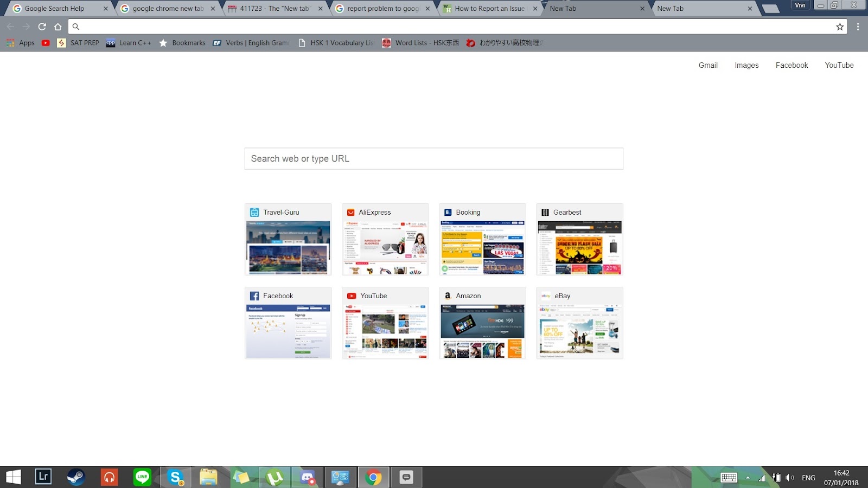Image resolution: width=868 pixels, height=488 pixels.
Task: Switch to the 411723 The New tab tab
Action: [275, 9]
